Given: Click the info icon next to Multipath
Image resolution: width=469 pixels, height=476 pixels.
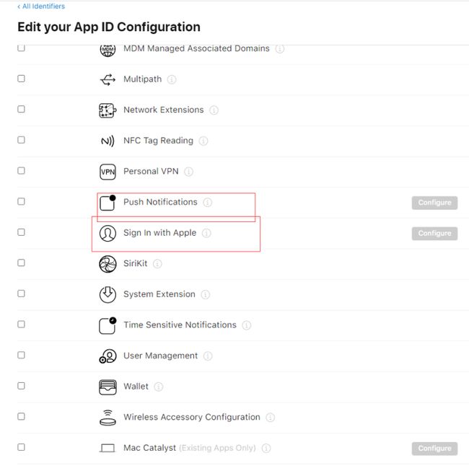Looking at the screenshot, I should point(172,79).
